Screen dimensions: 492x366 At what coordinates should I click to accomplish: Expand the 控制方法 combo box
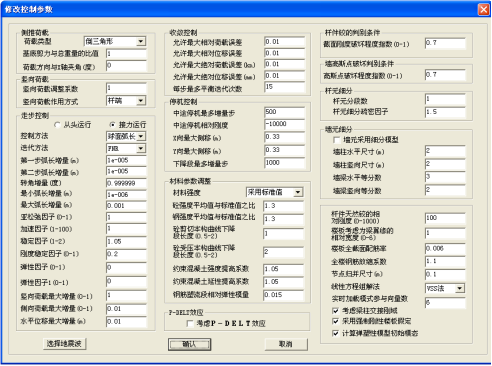point(126,136)
